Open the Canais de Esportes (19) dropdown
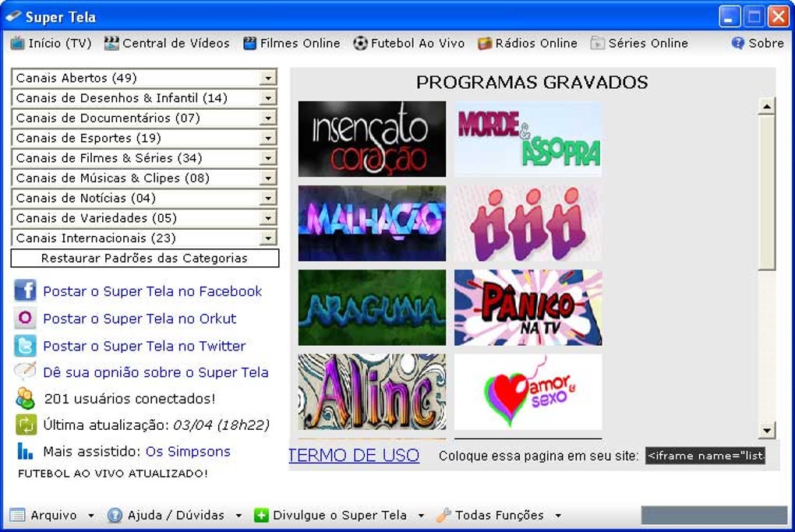The width and height of the screenshot is (795, 532). (x=267, y=138)
